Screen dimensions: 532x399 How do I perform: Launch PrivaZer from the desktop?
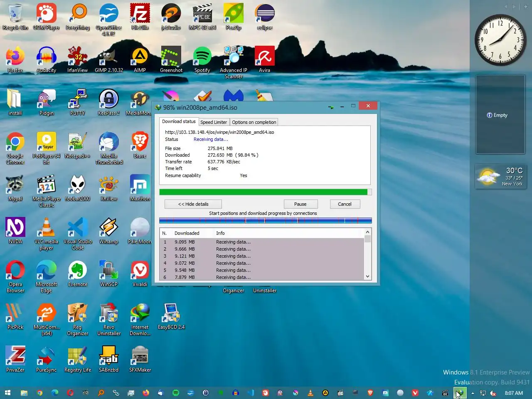coord(15,359)
